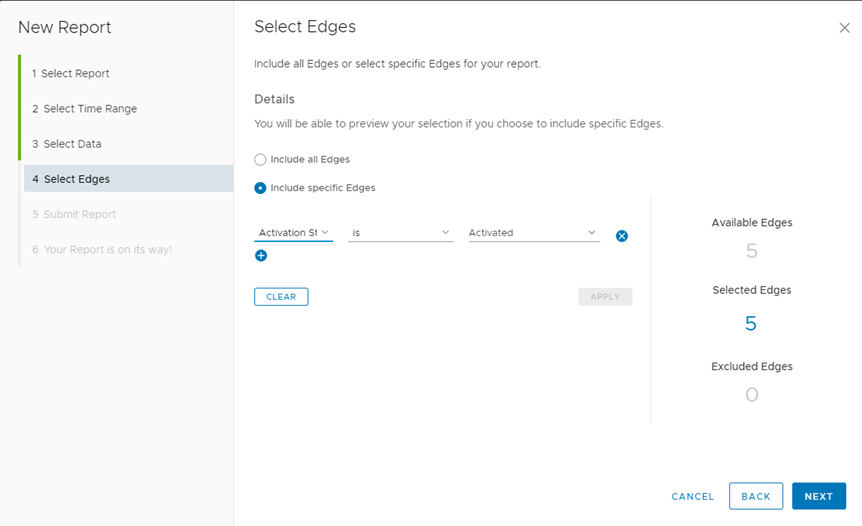This screenshot has height=526, width=862.
Task: Select the Include specific Edges option
Action: point(261,188)
